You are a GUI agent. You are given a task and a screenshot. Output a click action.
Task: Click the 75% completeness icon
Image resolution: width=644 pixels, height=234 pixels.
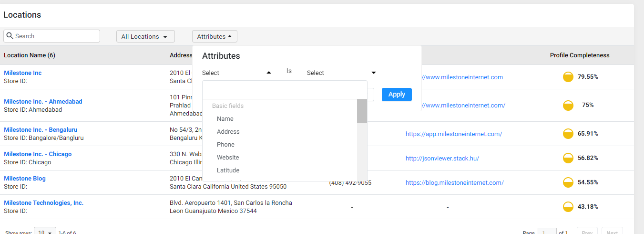pyautogui.click(x=568, y=106)
